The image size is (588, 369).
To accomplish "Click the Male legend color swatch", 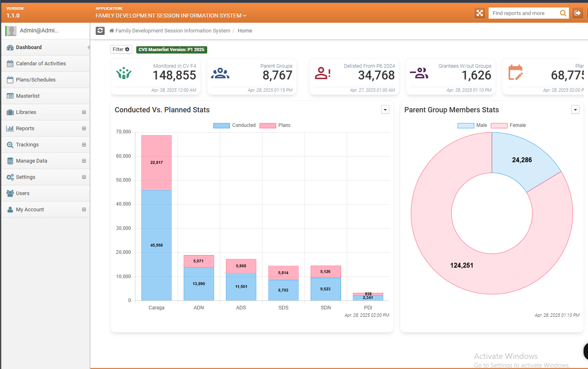I will coord(466,125).
